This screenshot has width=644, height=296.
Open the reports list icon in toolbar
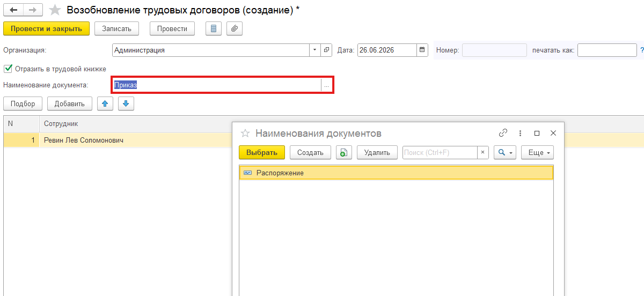click(x=214, y=28)
